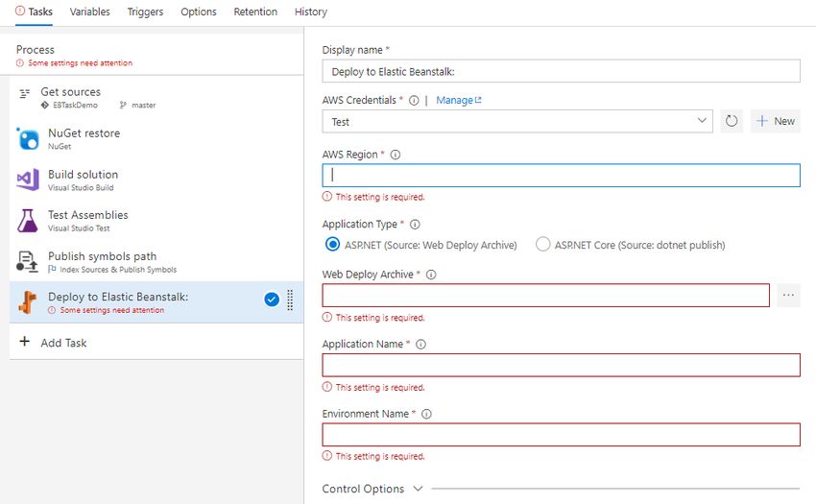816x504 pixels.
Task: Click the warning icon on the Tasks tab
Action: [x=20, y=11]
